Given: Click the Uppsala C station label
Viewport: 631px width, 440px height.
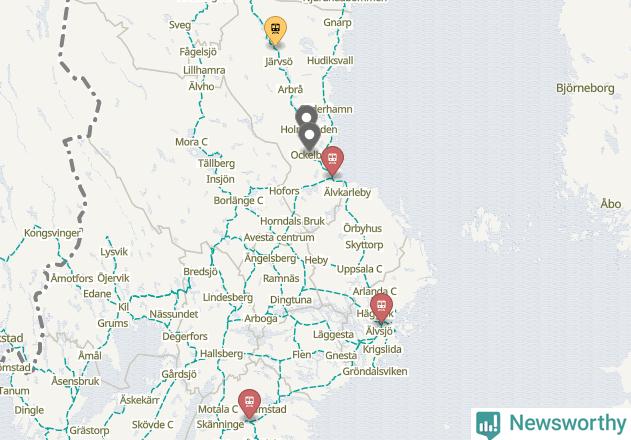Looking at the screenshot, I should click(x=359, y=269).
